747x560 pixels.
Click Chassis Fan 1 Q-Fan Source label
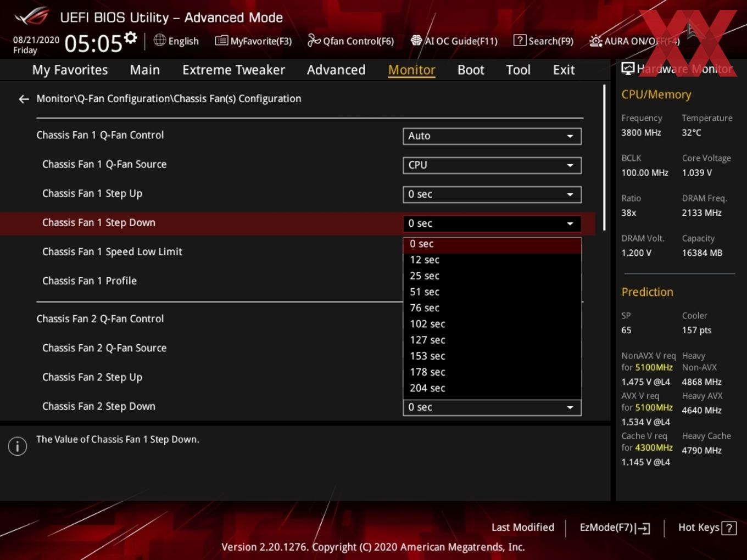coord(104,164)
